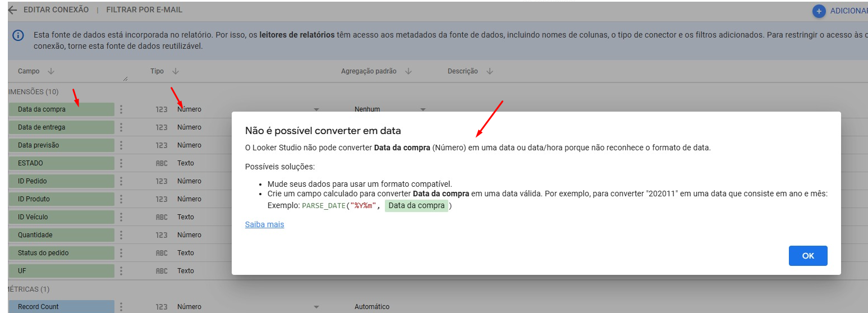Select the UF field chip
The width and height of the screenshot is (868, 313).
click(x=61, y=271)
